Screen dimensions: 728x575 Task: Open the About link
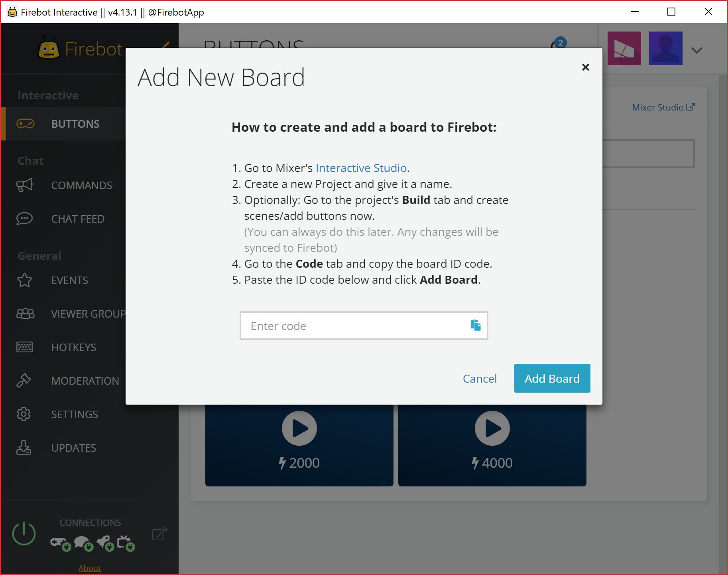89,568
